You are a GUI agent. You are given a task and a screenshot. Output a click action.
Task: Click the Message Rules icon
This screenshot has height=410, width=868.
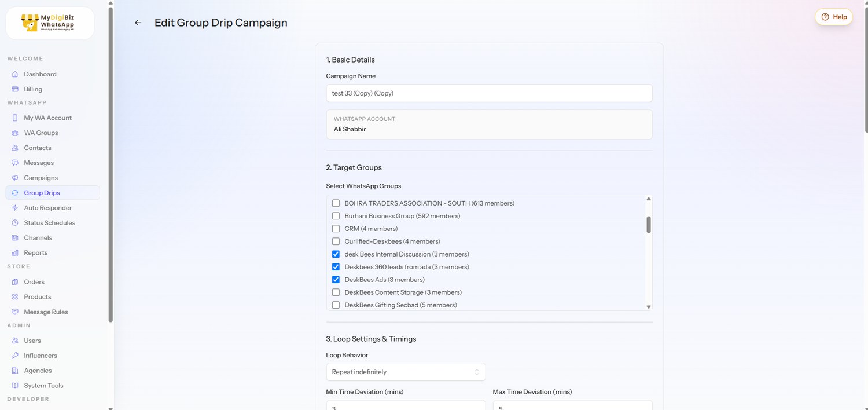click(x=15, y=312)
